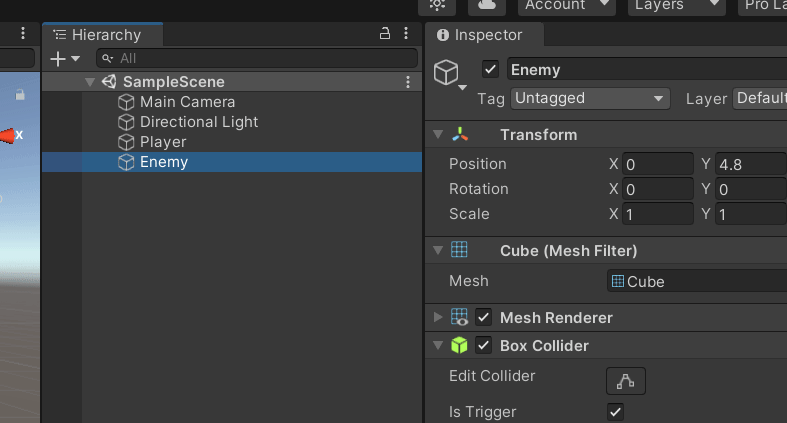The width and height of the screenshot is (787, 423).
Task: Open the Hierarchy panel three-dot menu
Action: pyautogui.click(x=408, y=34)
